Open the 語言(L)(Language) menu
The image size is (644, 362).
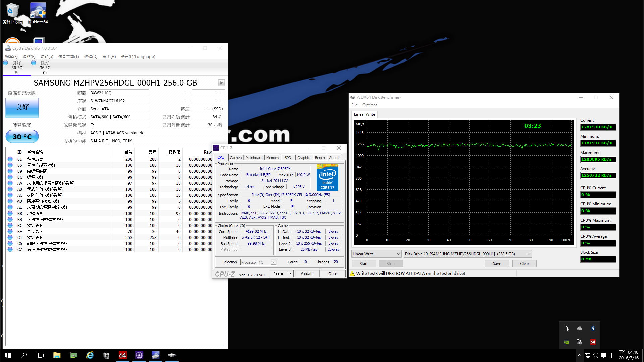pos(138,57)
